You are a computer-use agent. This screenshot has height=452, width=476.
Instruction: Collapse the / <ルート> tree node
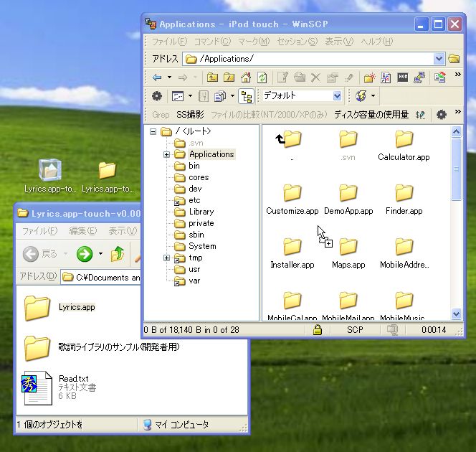click(x=153, y=131)
